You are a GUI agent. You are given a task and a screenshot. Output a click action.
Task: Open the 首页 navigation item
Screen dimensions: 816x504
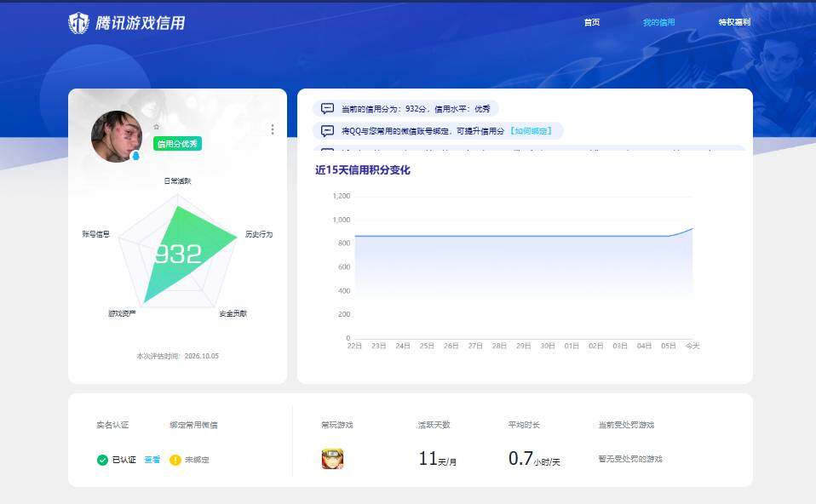pyautogui.click(x=592, y=22)
